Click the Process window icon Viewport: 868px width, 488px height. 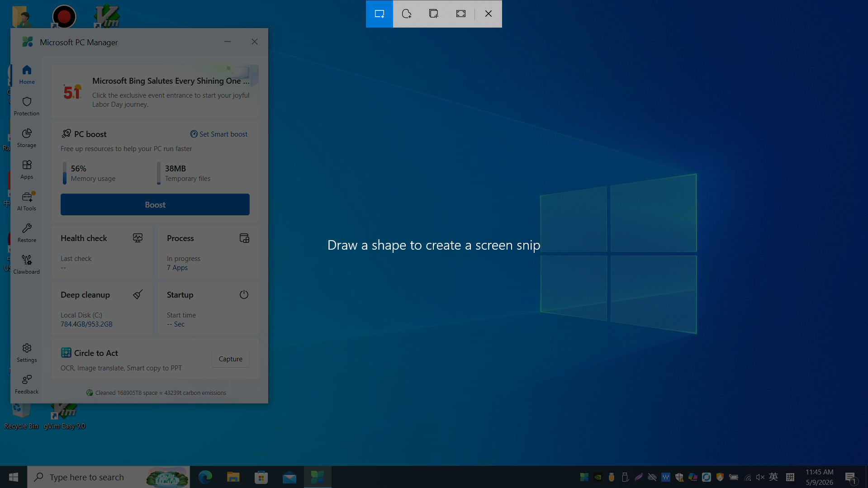point(244,238)
